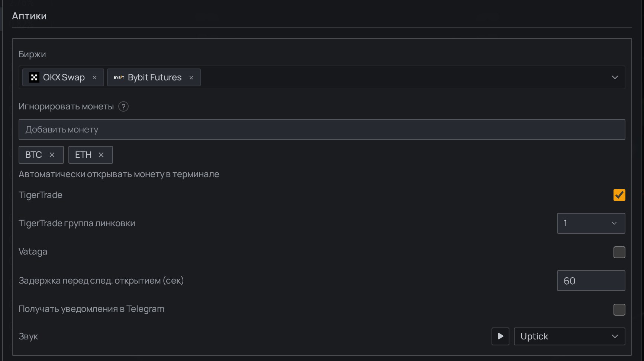
Task: Click the OKX Swap tag text
Action: coord(64,77)
